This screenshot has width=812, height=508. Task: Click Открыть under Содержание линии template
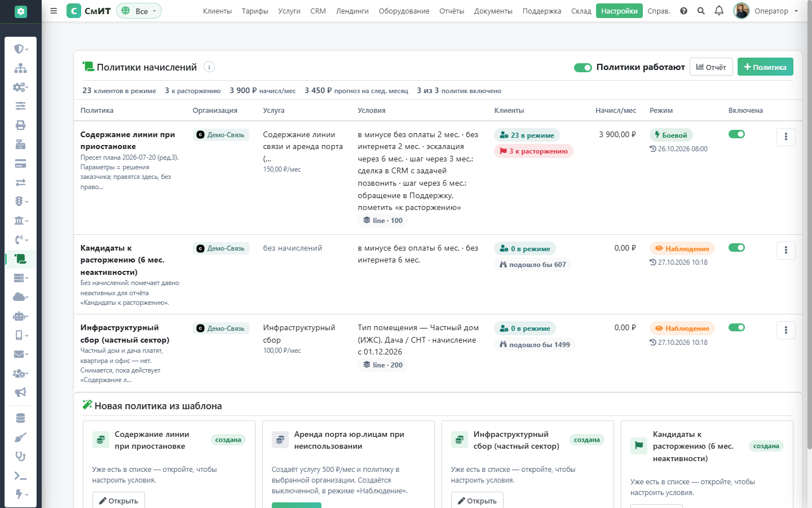[x=118, y=500]
